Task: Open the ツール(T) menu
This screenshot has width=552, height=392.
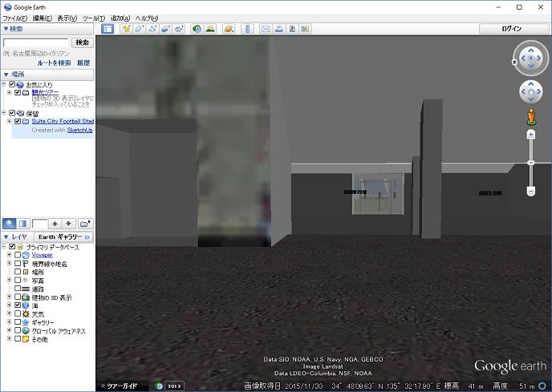Action: point(93,18)
